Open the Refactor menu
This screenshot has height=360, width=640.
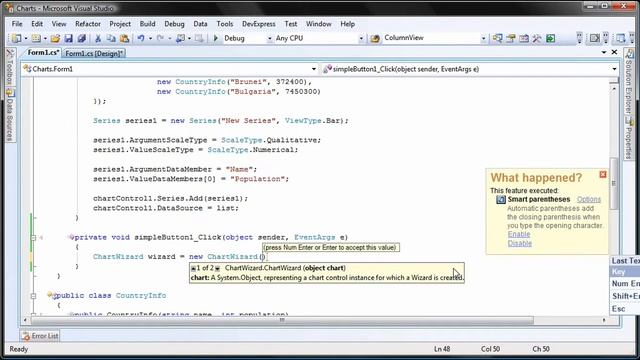88,24
